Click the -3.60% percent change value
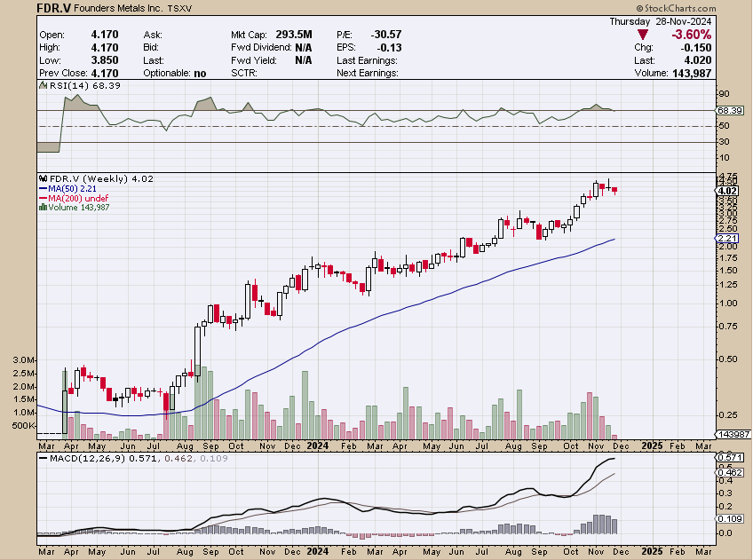This screenshot has width=753, height=560. 691,35
